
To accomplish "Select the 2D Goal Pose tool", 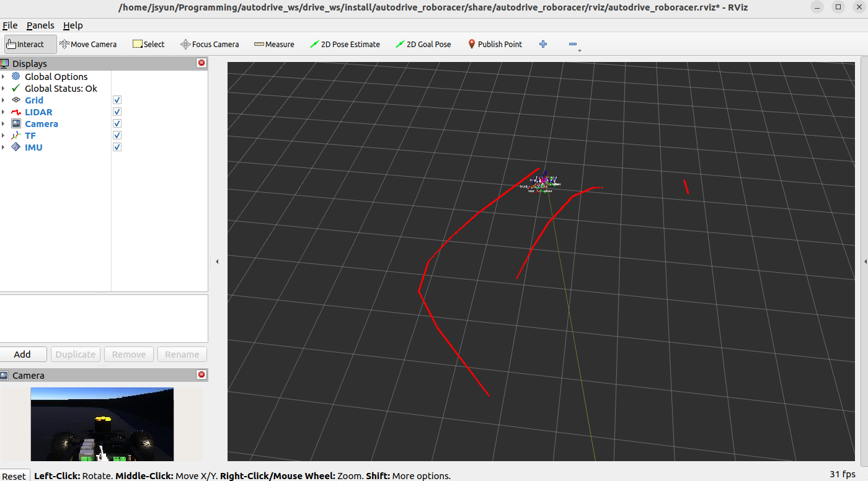I will 423,44.
